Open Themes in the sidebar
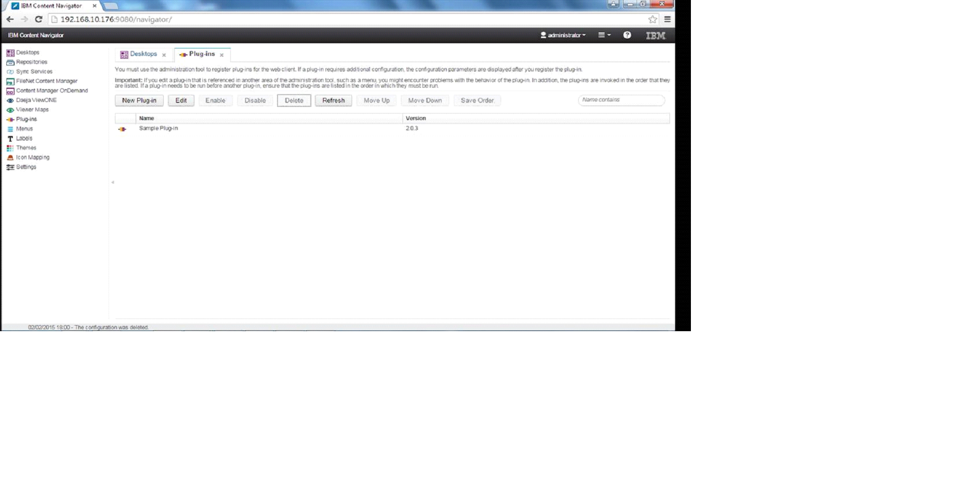This screenshot has height=486, width=980. (26, 148)
